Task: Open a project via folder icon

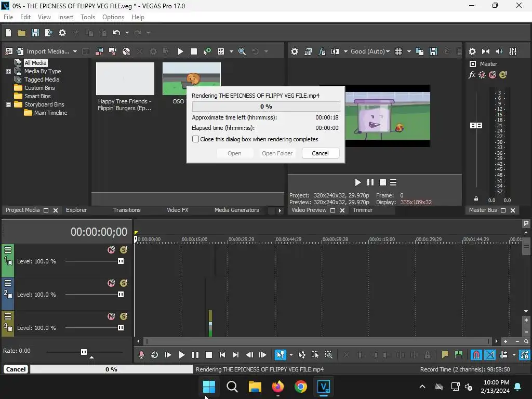Action: coord(22,33)
